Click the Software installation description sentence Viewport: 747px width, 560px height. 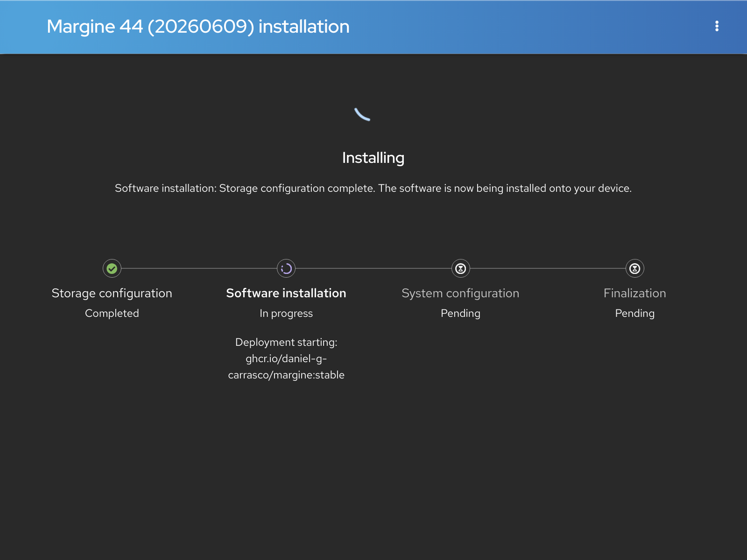point(373,188)
